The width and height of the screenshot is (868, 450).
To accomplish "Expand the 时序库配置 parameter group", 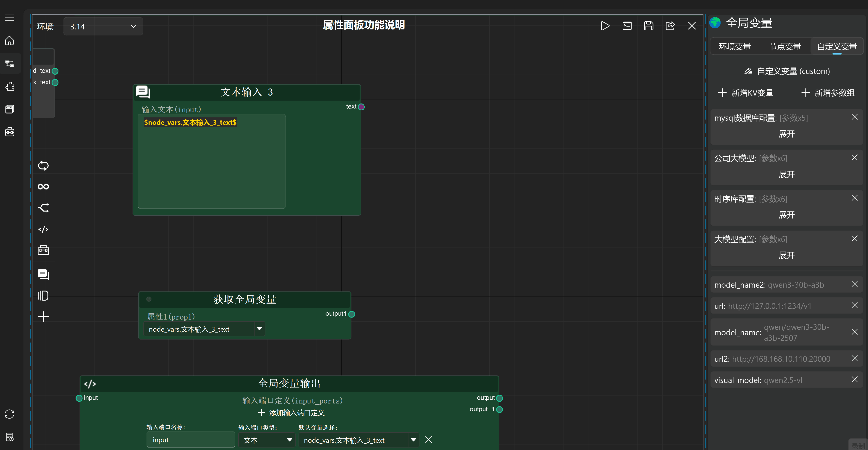I will [x=787, y=215].
